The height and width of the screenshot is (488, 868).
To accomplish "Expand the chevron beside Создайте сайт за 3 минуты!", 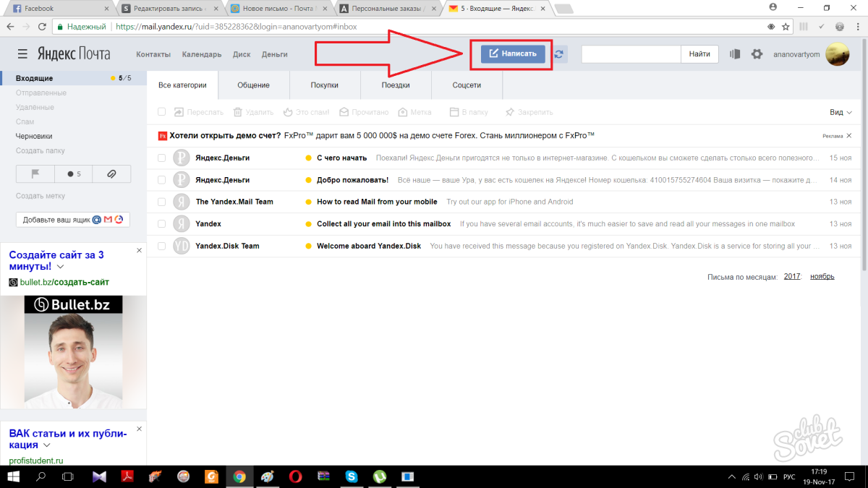I will pyautogui.click(x=60, y=267).
